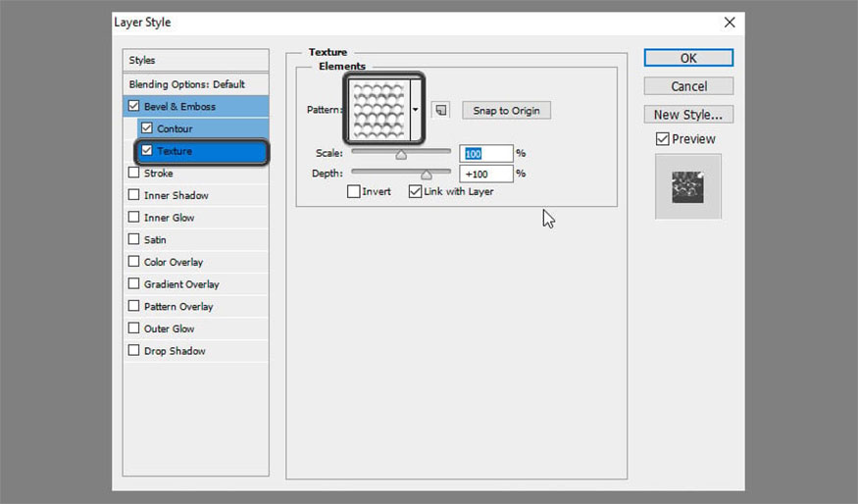This screenshot has width=858, height=504.
Task: Click the New Style... button
Action: coord(688,114)
